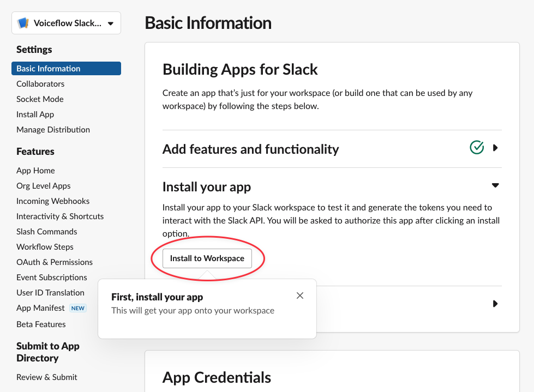Screen dimensions: 534x392
Task: Go to Org Level Apps
Action: 43,186
